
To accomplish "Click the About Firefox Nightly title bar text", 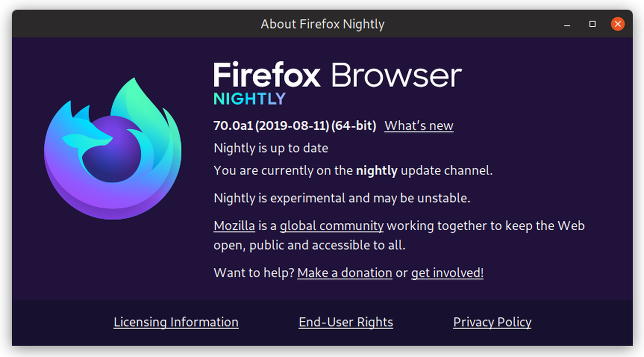I will (323, 24).
